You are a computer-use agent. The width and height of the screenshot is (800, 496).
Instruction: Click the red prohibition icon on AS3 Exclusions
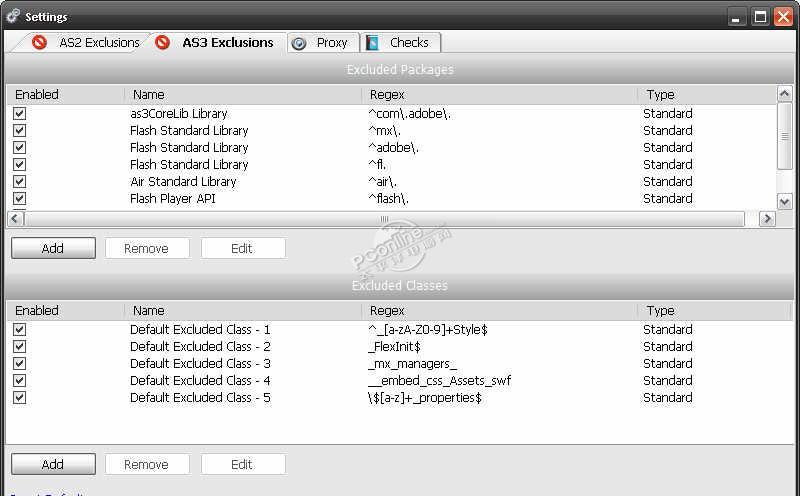162,42
